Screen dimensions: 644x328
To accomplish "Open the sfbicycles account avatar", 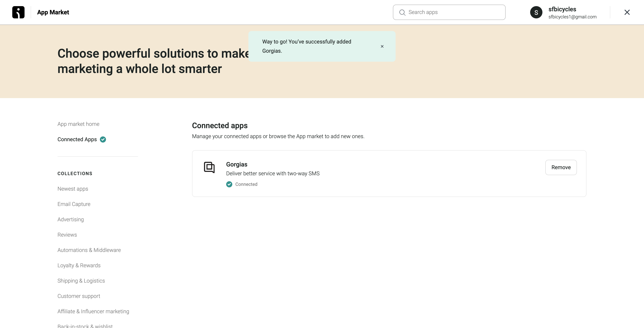I will coord(536,12).
